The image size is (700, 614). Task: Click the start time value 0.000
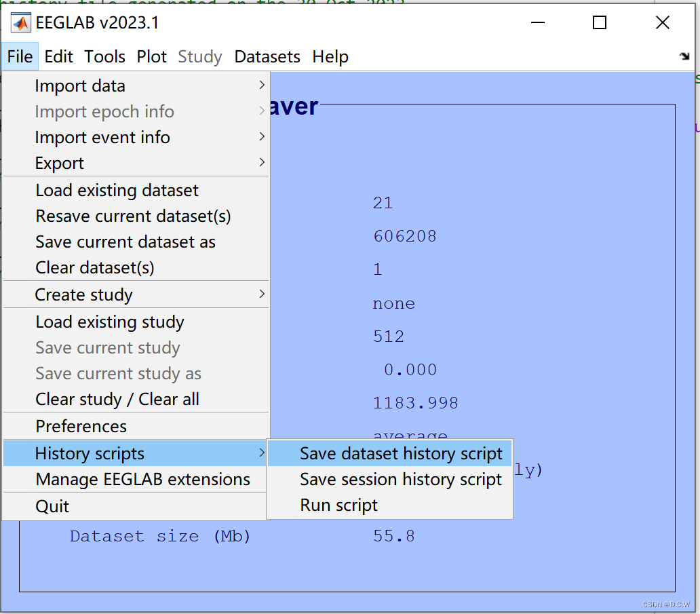[410, 370]
